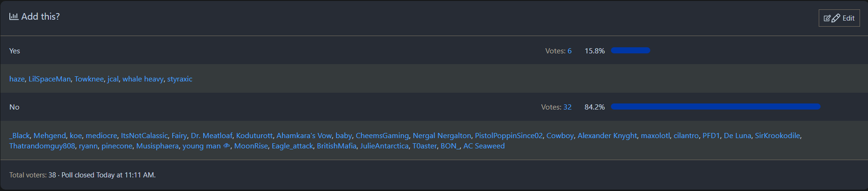
Task: Click the poll title "Add this?"
Action: [40, 16]
